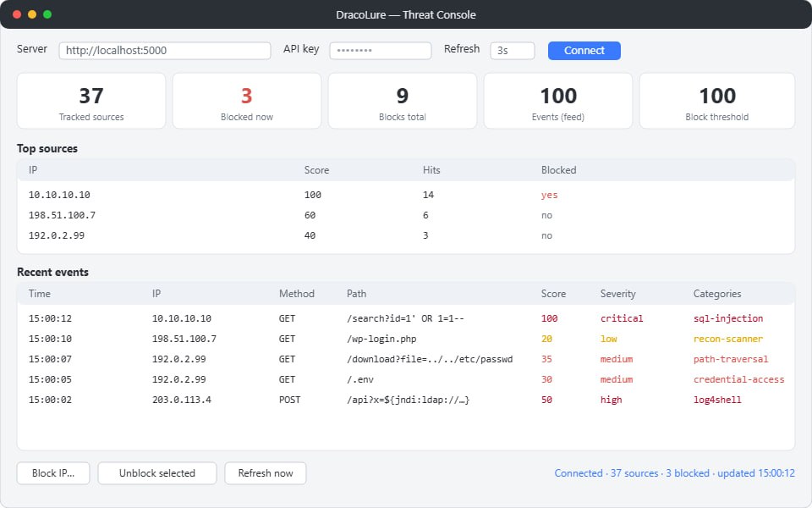
Task: Select the 198.51.100.7 row in Top sources
Action: [406, 215]
